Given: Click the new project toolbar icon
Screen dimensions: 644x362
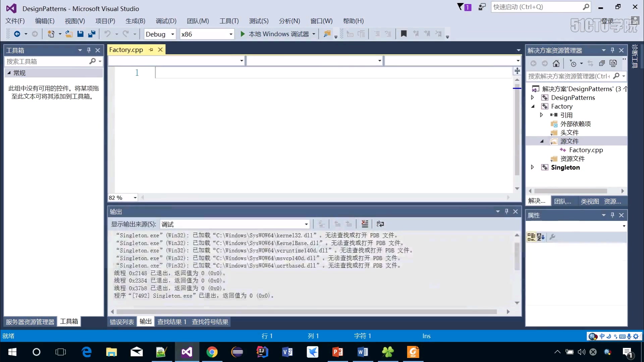Looking at the screenshot, I should coord(51,34).
